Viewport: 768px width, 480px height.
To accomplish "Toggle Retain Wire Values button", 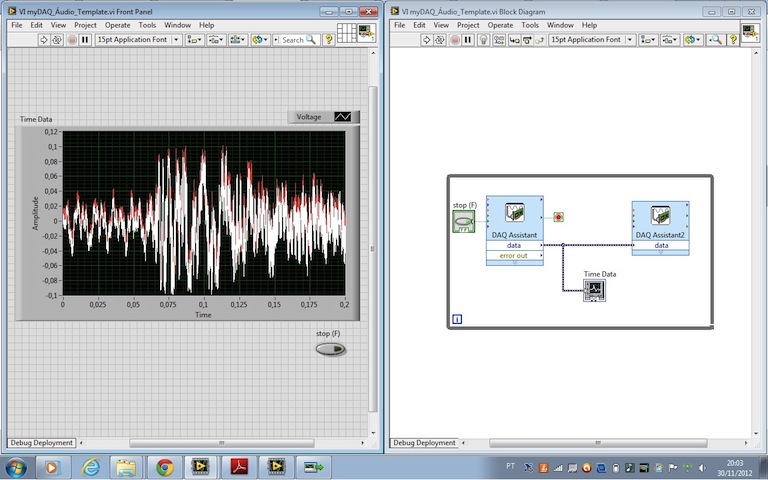I will [500, 40].
